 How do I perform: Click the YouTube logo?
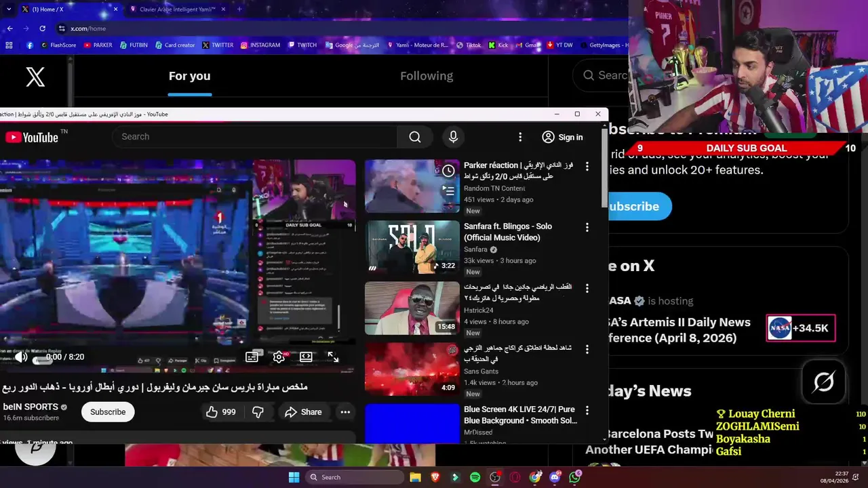point(32,137)
